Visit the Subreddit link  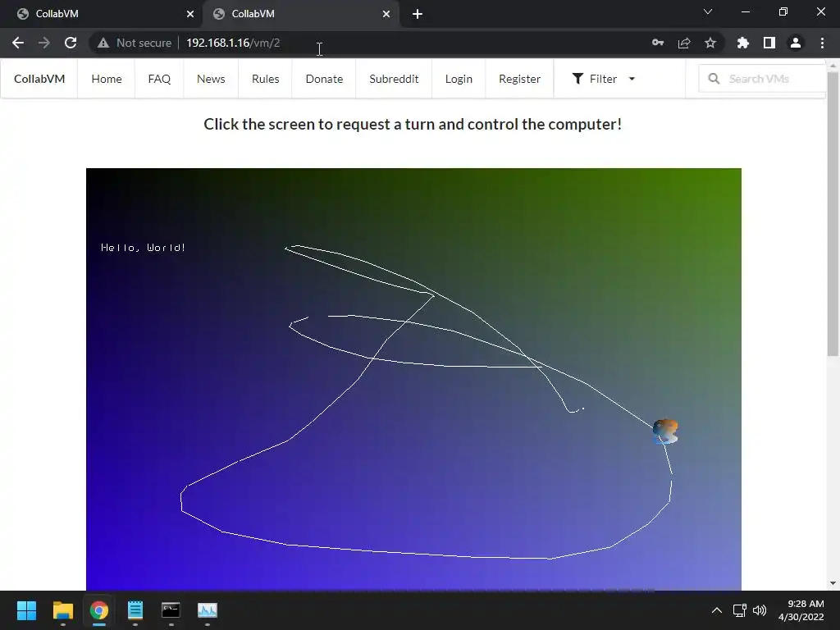(x=394, y=79)
